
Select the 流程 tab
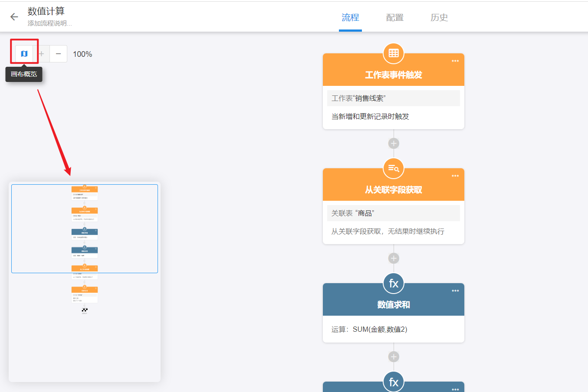350,17
